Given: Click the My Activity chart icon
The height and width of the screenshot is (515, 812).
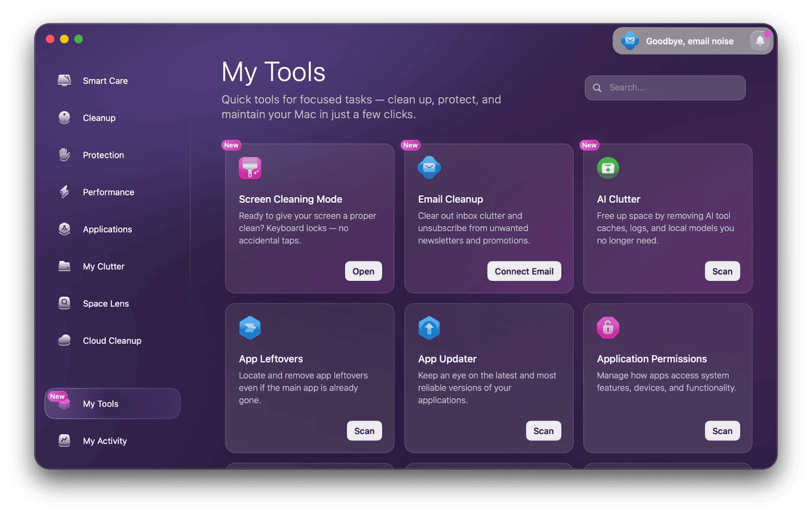Looking at the screenshot, I should coord(64,440).
